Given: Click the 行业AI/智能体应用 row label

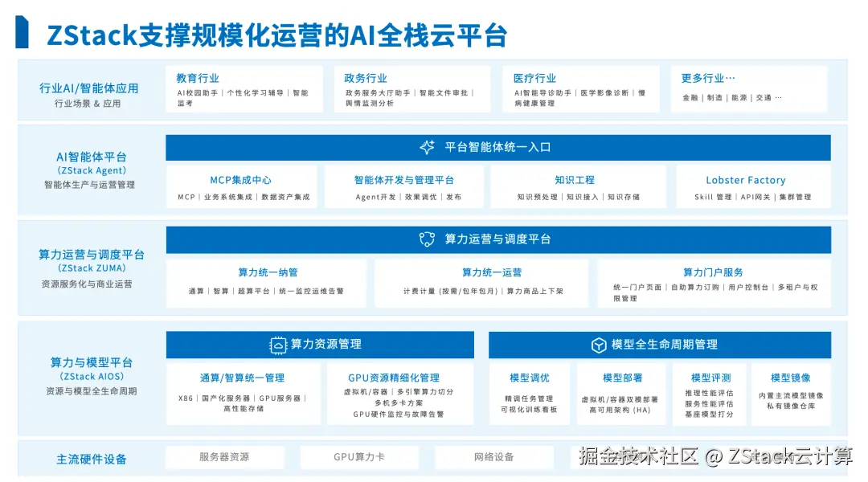Looking at the screenshot, I should 88,88.
